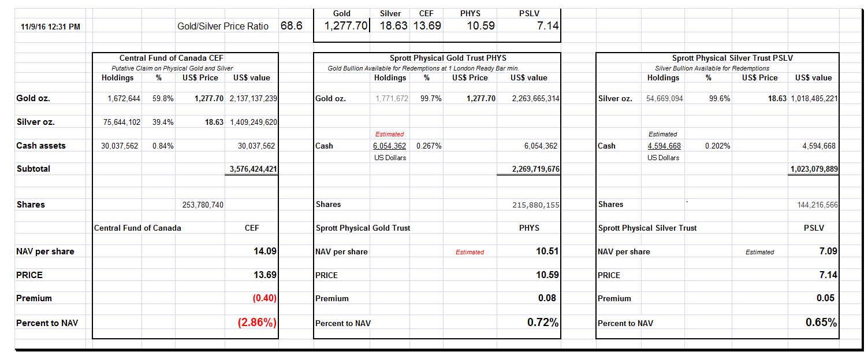The width and height of the screenshot is (868, 359).
Task: Select PSLV silver holdings 54,669,094
Action: (x=665, y=99)
